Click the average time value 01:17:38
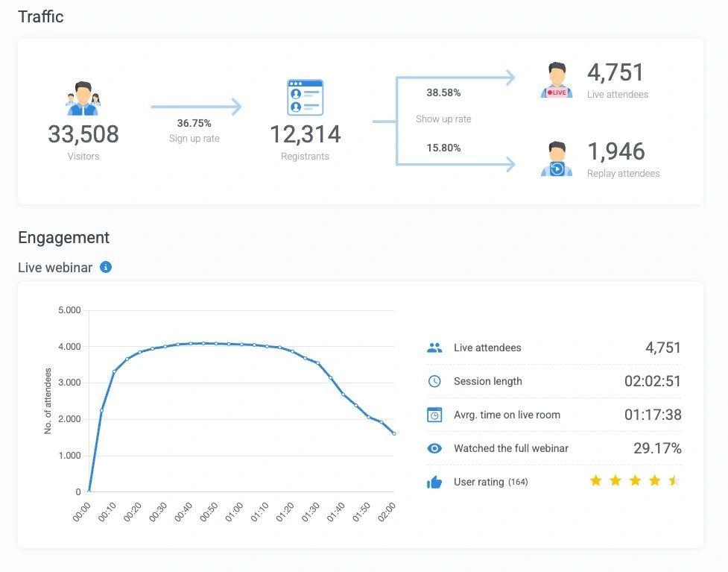 pyautogui.click(x=653, y=415)
